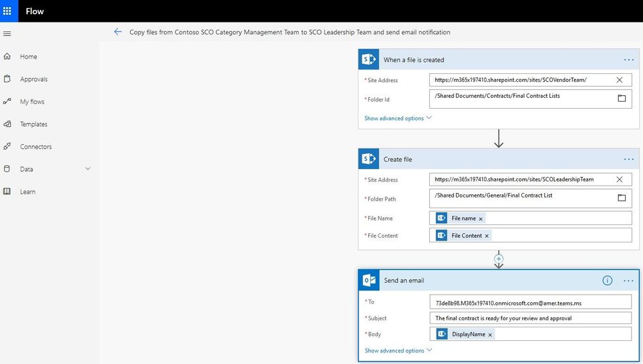Click info icon on Send an email

click(x=608, y=280)
